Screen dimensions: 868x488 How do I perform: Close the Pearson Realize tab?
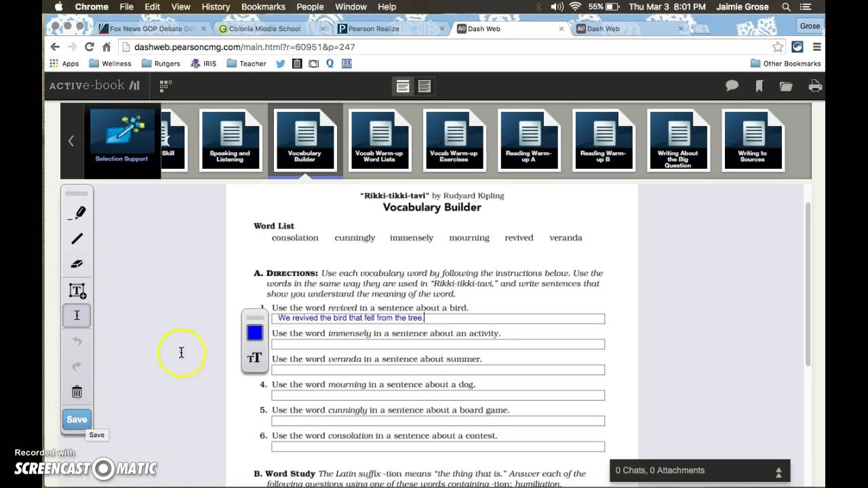[442, 29]
